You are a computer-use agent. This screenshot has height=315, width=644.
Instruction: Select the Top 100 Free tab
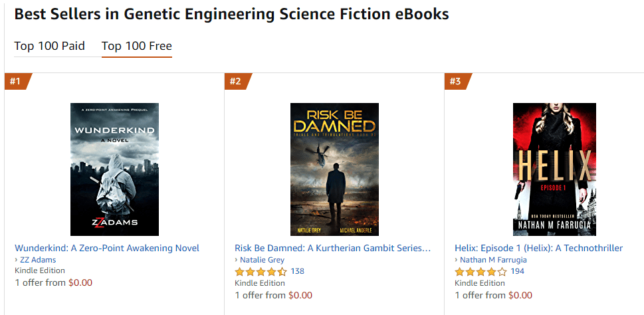[x=136, y=46]
